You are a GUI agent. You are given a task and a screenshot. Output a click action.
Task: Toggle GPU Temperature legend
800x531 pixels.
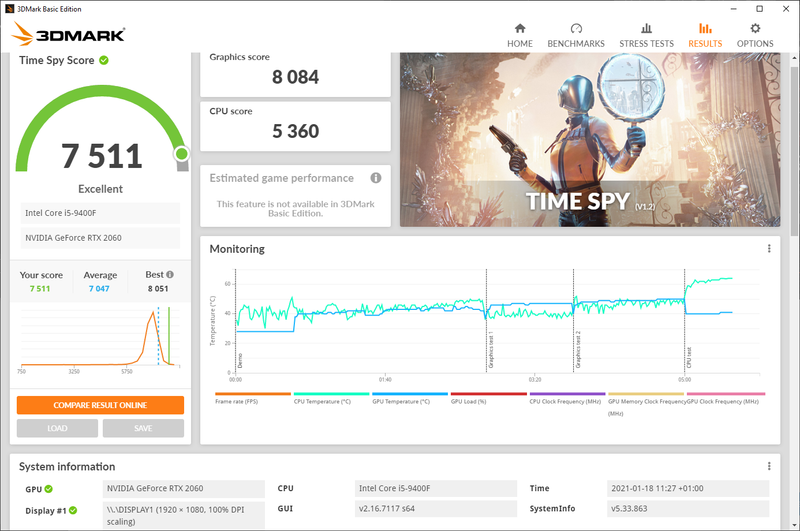coord(410,398)
